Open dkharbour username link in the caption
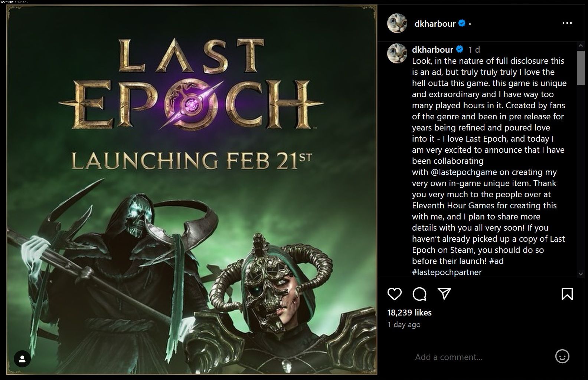 pyautogui.click(x=432, y=50)
